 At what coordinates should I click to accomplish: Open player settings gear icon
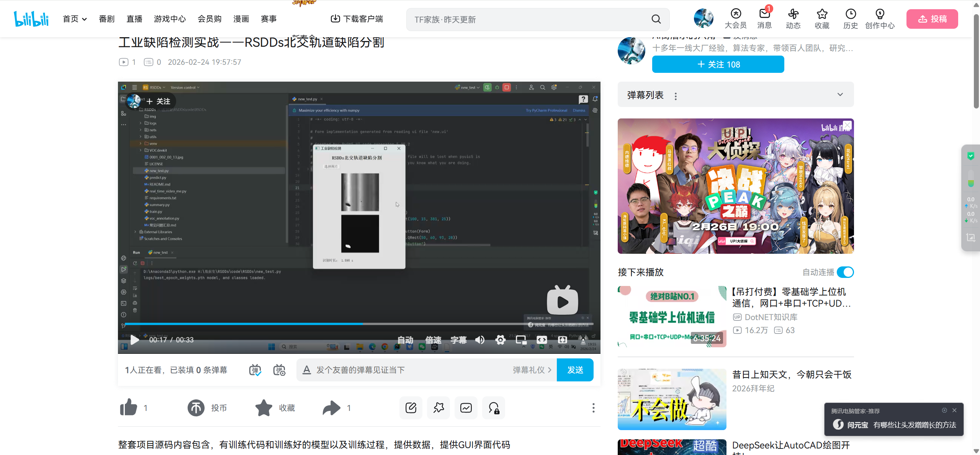coord(500,340)
